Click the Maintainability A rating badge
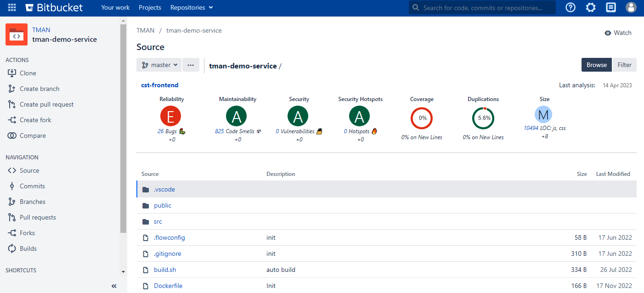 [237, 117]
